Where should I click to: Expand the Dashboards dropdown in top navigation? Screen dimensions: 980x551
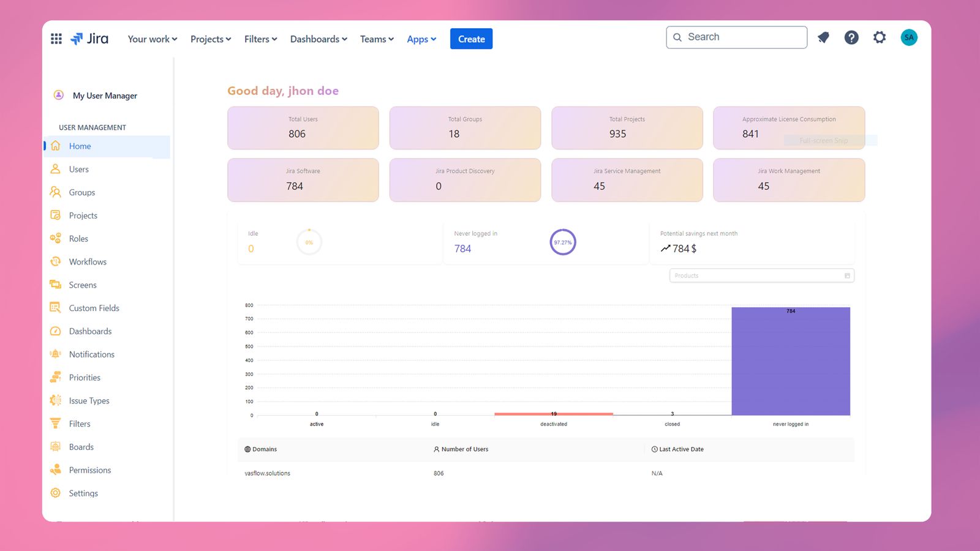[x=318, y=39]
